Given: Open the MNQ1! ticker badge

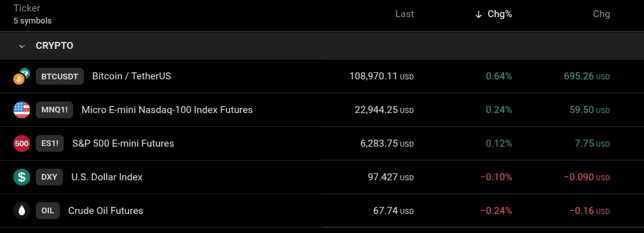Looking at the screenshot, I should tap(54, 110).
